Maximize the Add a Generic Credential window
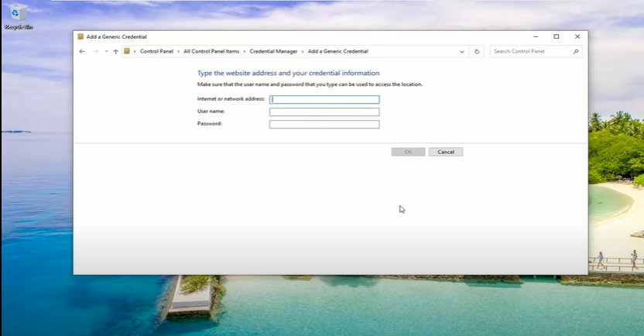 [557, 36]
